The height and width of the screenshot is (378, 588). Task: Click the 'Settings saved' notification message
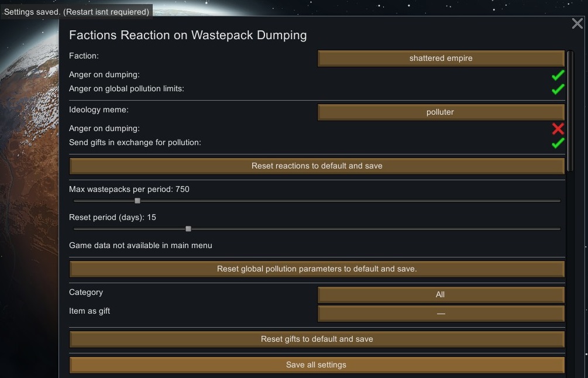(x=77, y=12)
